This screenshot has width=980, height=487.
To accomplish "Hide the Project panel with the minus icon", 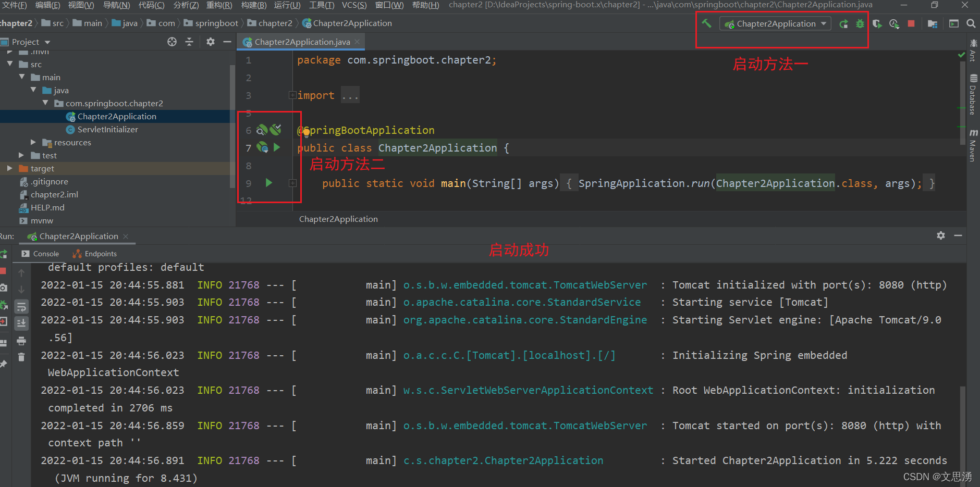I will pos(227,42).
